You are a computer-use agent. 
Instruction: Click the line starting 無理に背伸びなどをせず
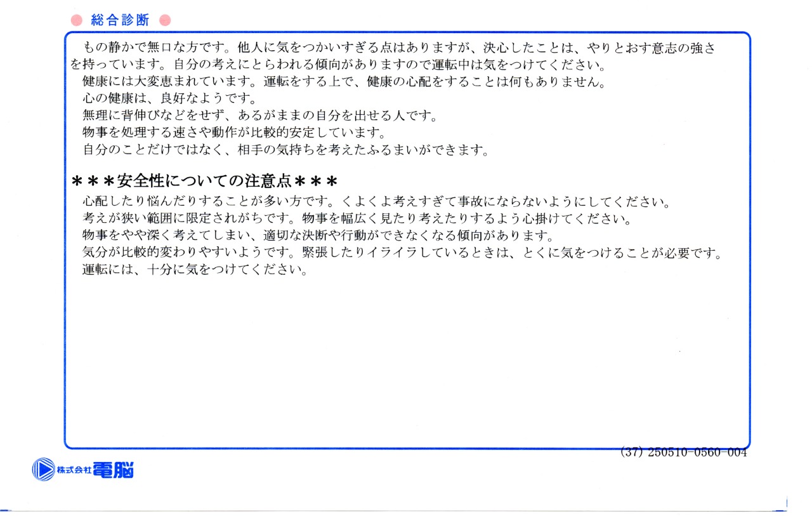tap(260, 116)
